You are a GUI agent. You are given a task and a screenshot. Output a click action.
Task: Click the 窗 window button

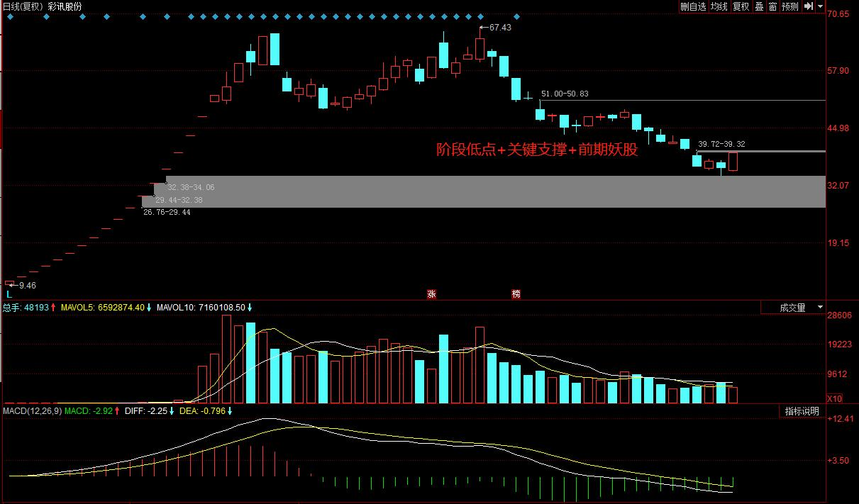point(772,6)
